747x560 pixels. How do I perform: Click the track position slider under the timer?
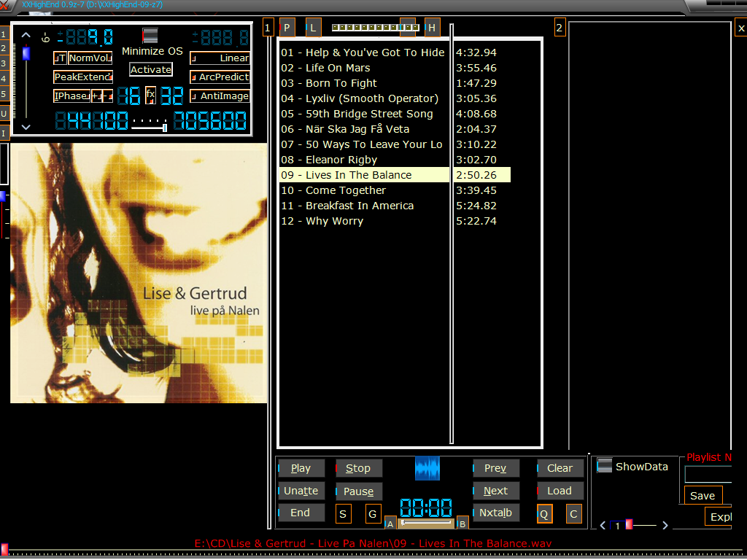click(x=426, y=524)
